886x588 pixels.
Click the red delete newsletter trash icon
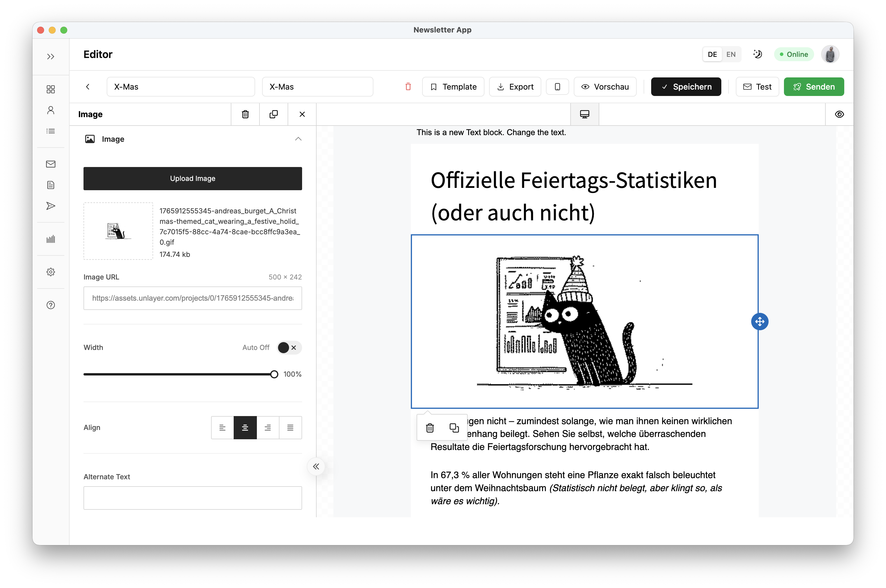tap(408, 87)
